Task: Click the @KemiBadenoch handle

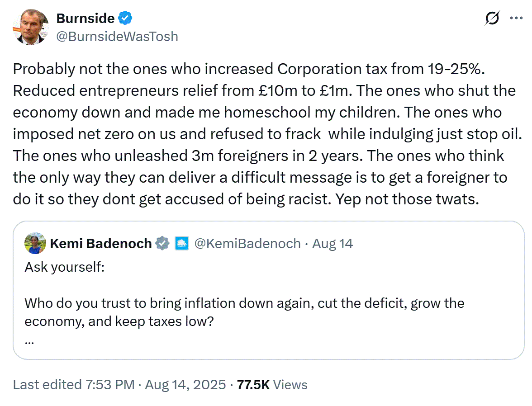Action: coord(247,244)
